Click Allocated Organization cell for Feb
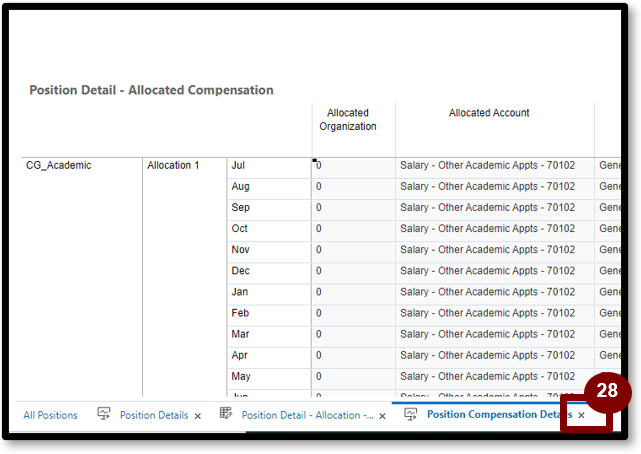Screen dimensions: 641x454 354,313
